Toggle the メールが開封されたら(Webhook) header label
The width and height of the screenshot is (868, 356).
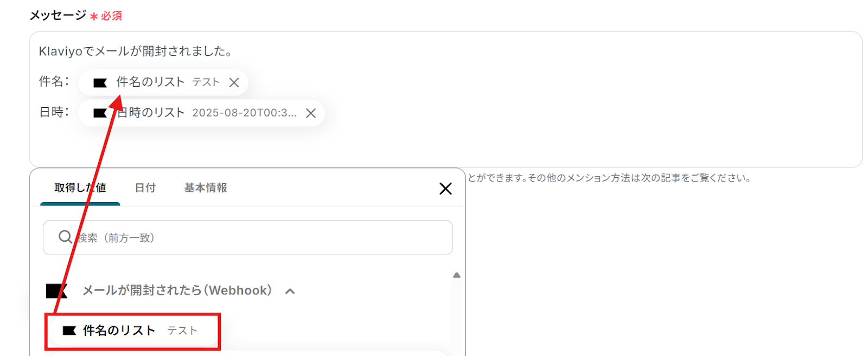177,291
